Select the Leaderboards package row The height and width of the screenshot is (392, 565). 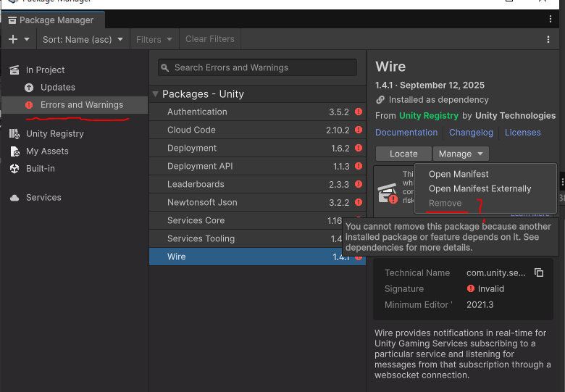[x=257, y=184]
